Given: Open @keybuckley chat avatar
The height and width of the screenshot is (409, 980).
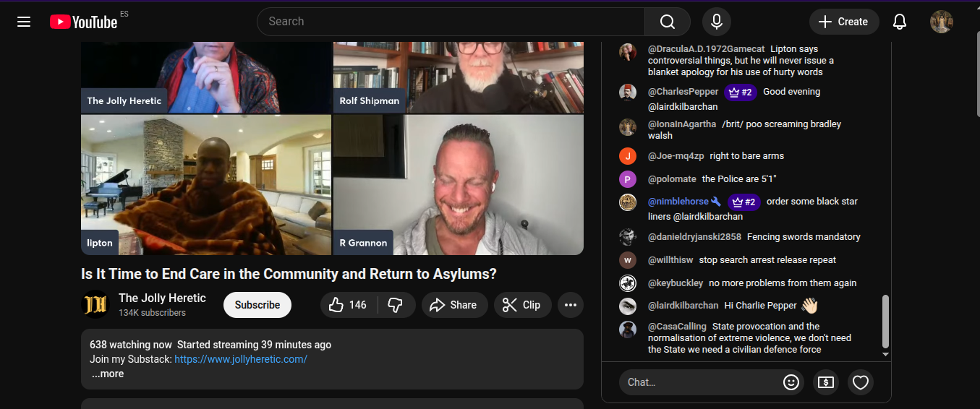Looking at the screenshot, I should click(628, 283).
